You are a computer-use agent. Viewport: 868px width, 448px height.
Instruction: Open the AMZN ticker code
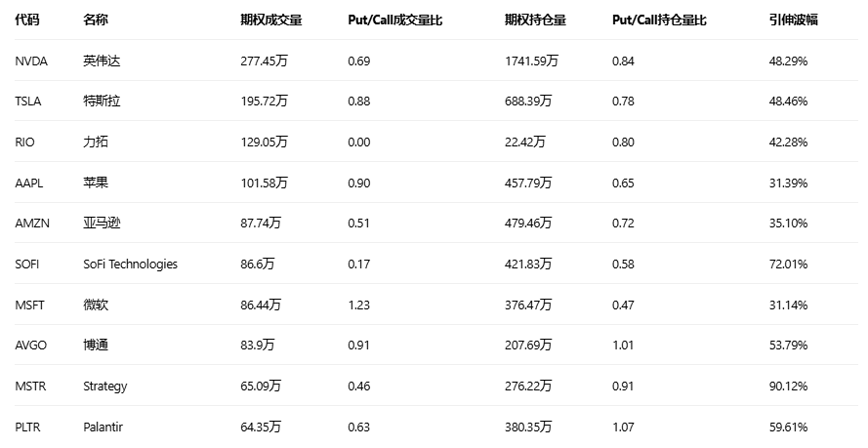pos(31,224)
